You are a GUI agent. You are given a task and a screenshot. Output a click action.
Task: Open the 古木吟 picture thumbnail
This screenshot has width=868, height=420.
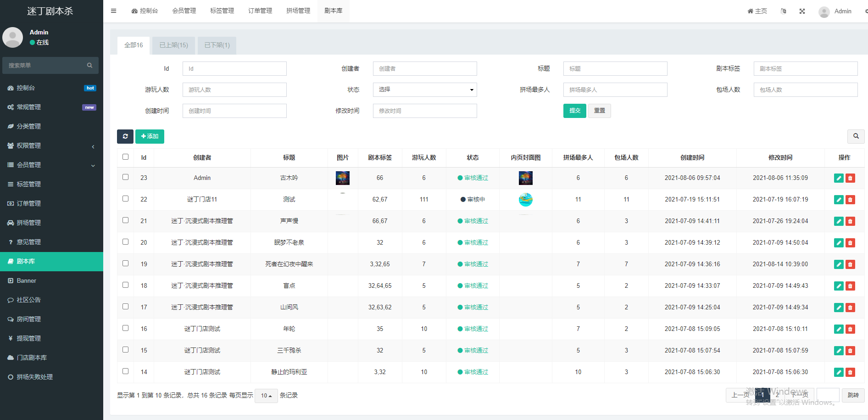pos(342,178)
